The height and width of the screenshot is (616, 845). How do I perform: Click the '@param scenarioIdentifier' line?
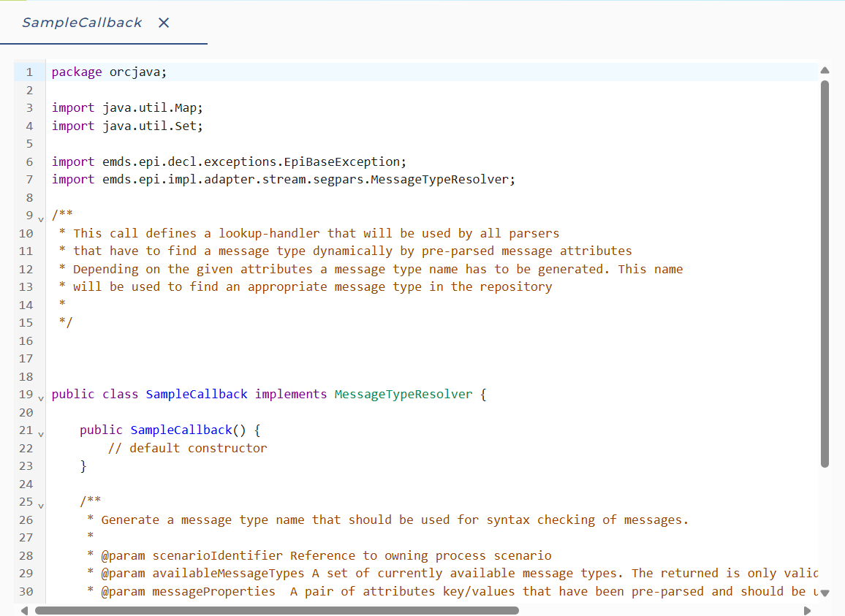pos(319,555)
